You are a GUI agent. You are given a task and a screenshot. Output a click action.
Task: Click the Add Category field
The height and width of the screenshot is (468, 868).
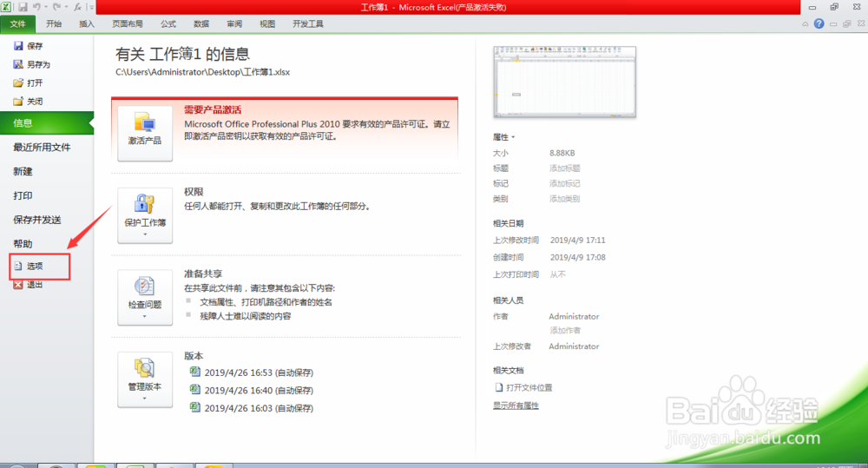(565, 199)
